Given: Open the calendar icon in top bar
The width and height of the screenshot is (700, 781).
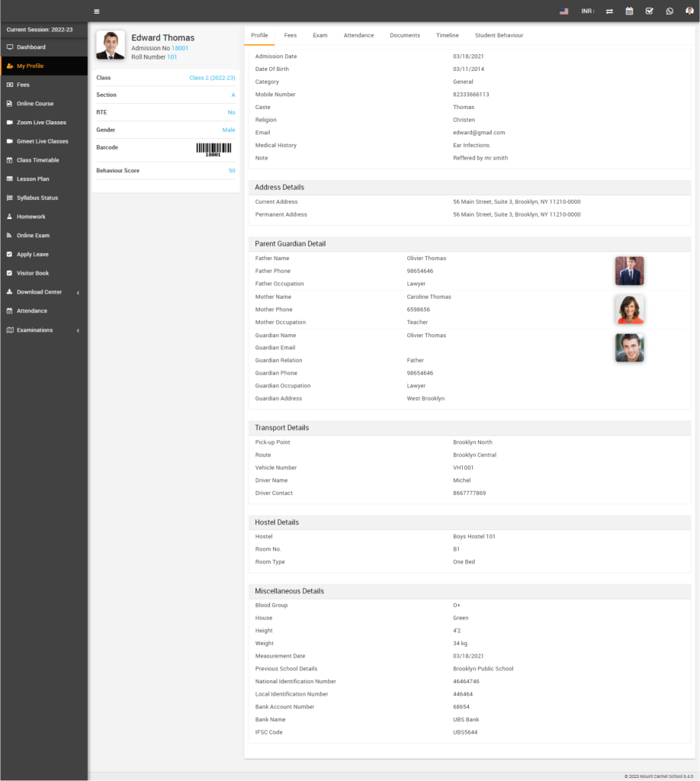Looking at the screenshot, I should tap(629, 11).
